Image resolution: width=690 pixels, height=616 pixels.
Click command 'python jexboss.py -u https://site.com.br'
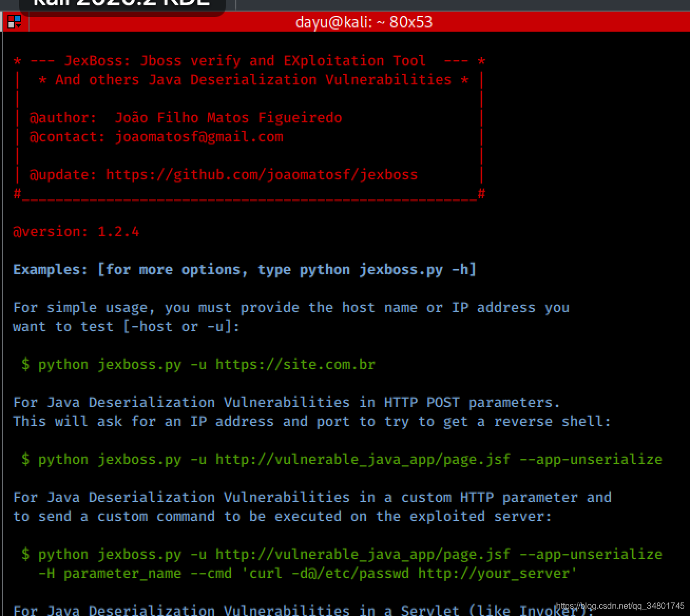tap(207, 364)
